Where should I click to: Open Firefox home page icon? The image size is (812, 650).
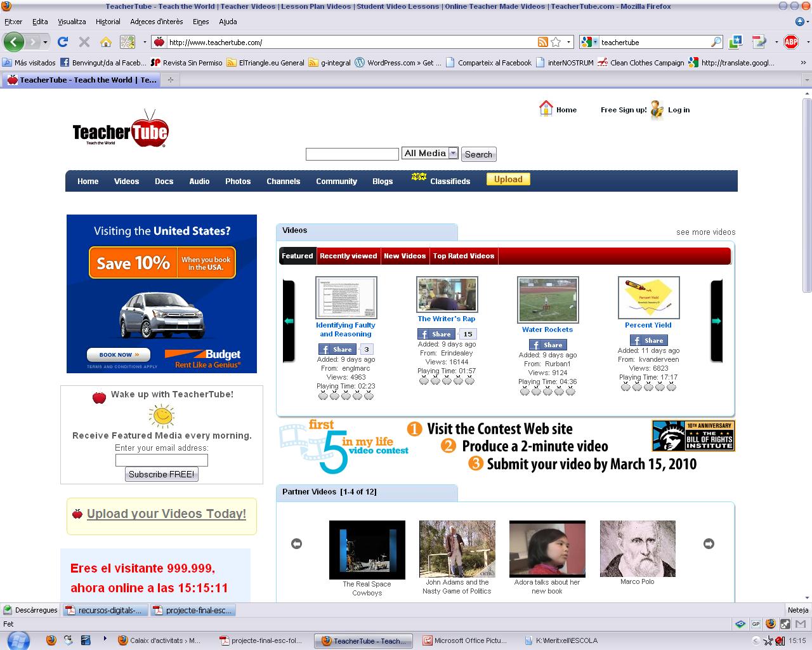pyautogui.click(x=106, y=42)
